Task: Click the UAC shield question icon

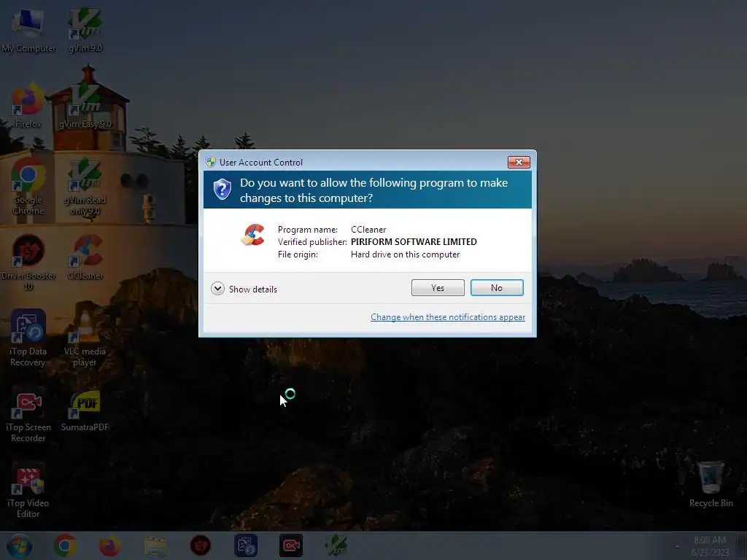Action: click(222, 189)
